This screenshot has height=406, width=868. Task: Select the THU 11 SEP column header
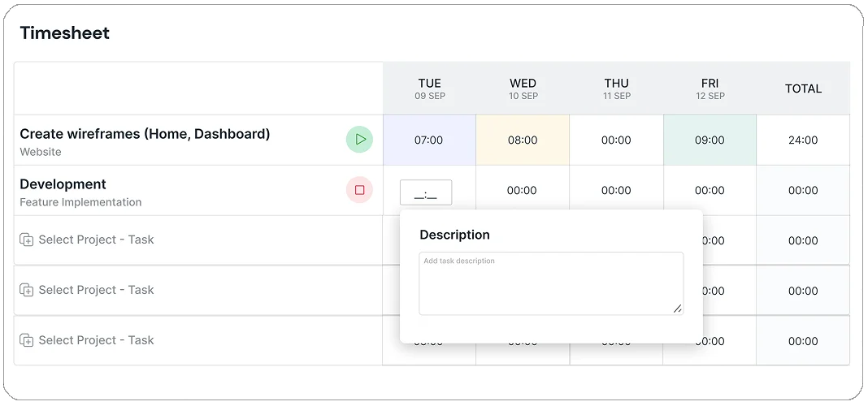(617, 89)
